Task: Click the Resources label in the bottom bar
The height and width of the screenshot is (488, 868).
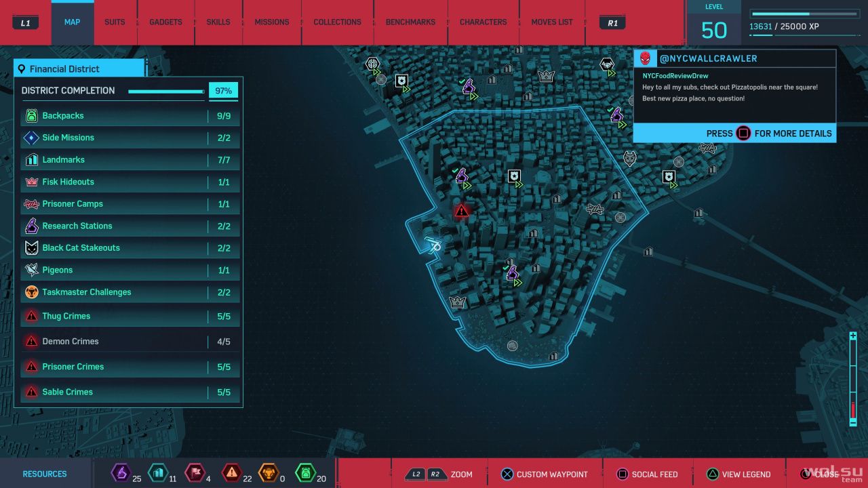Action: point(45,474)
